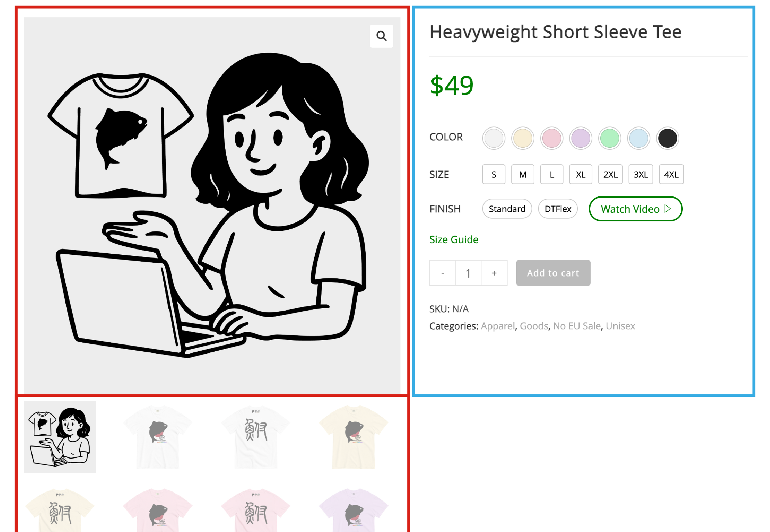
Task: Select the Standard finish
Action: coord(507,209)
